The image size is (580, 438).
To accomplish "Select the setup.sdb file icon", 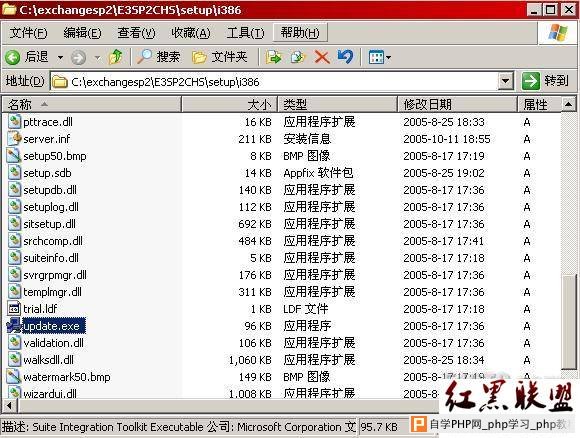I will [14, 173].
